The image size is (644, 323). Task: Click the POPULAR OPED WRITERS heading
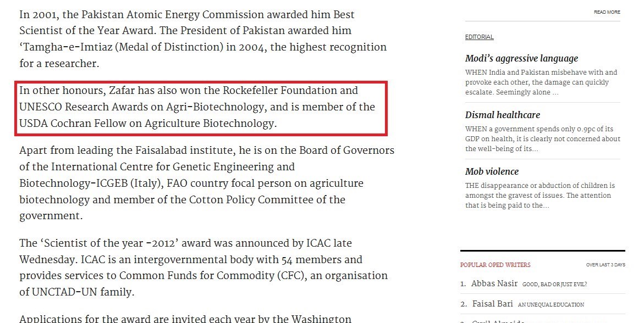click(495, 265)
